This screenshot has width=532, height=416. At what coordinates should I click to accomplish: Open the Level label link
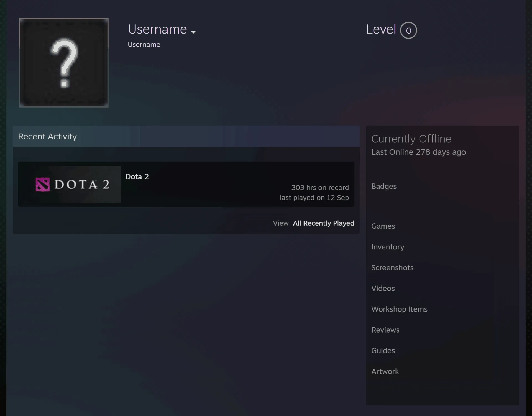click(x=381, y=29)
